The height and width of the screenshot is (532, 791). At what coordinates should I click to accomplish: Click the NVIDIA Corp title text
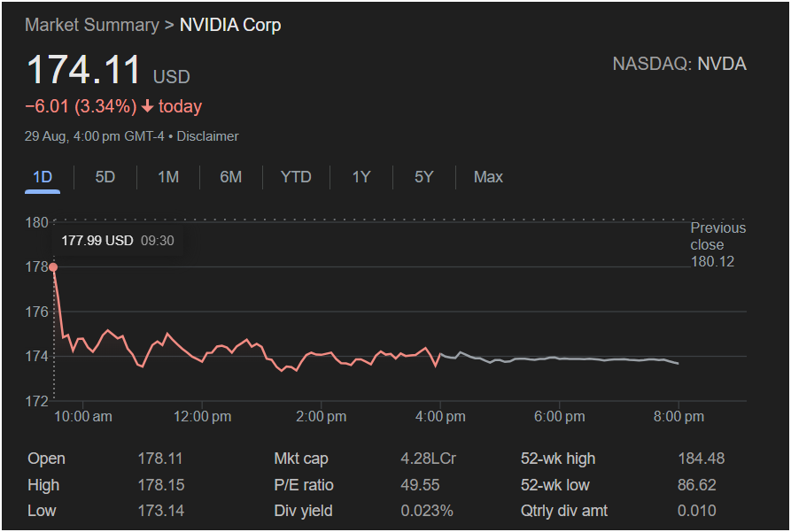tap(230, 25)
